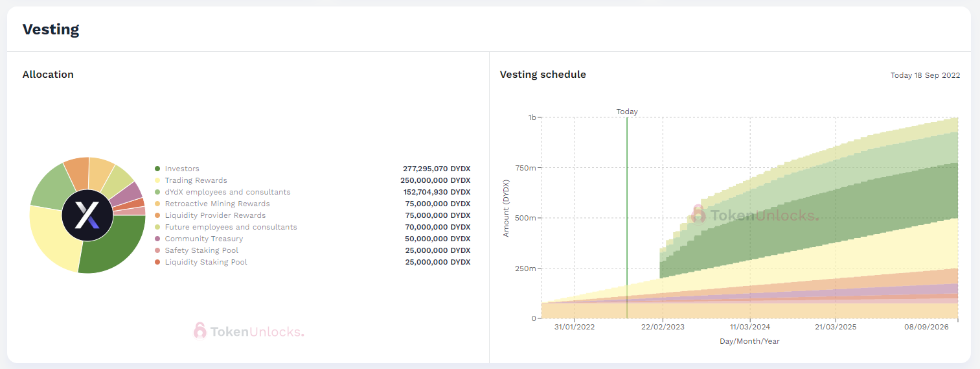This screenshot has width=980, height=369.
Task: Click Future employees and consultants label
Action: (x=231, y=227)
